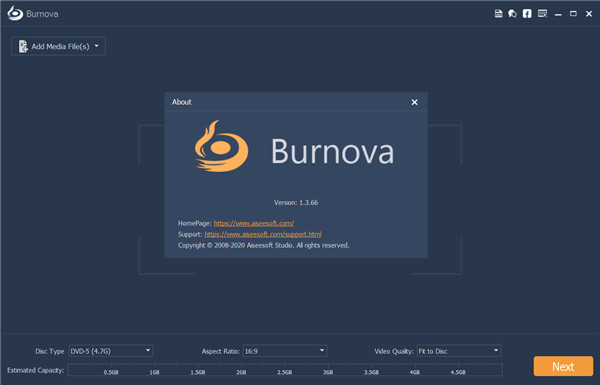The image size is (600, 385).
Task: Click the add-file icon on Add Media button
Action: pos(23,46)
